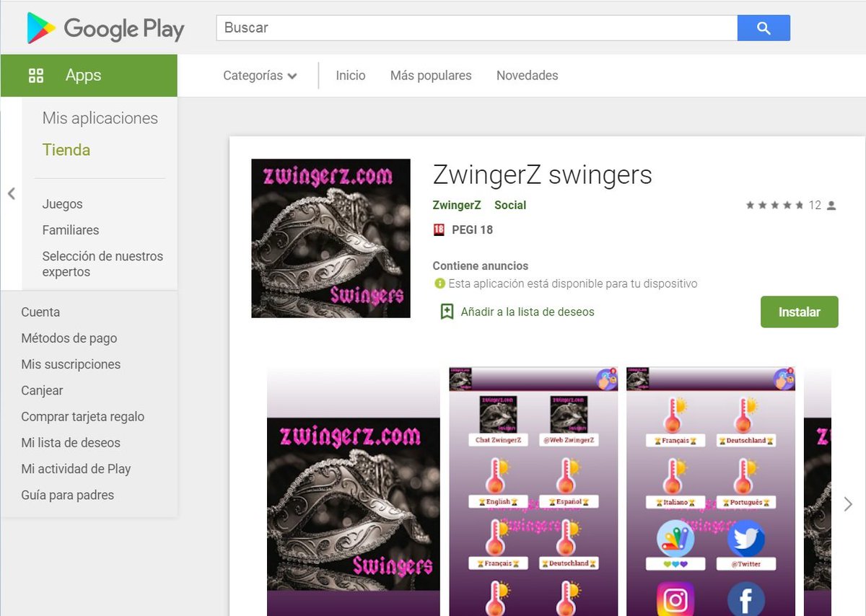Collapse the sidebar with left chevron
866x616 pixels.
[12, 193]
